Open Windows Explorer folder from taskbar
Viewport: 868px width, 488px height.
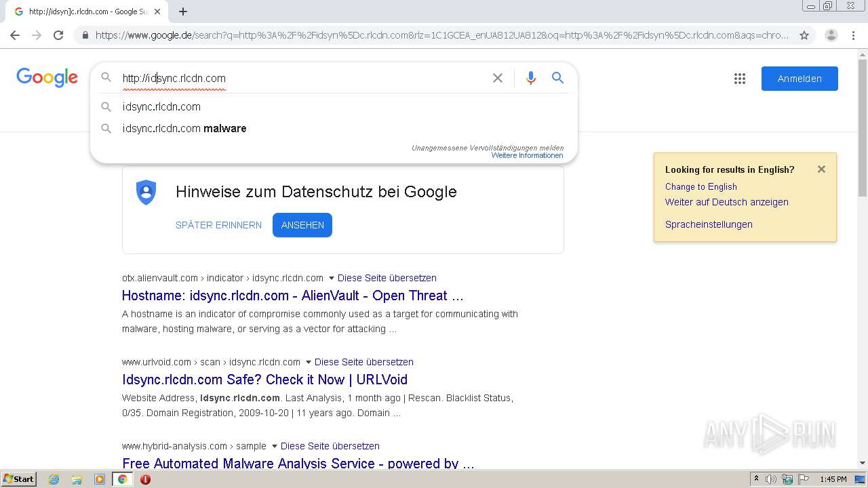(77, 479)
